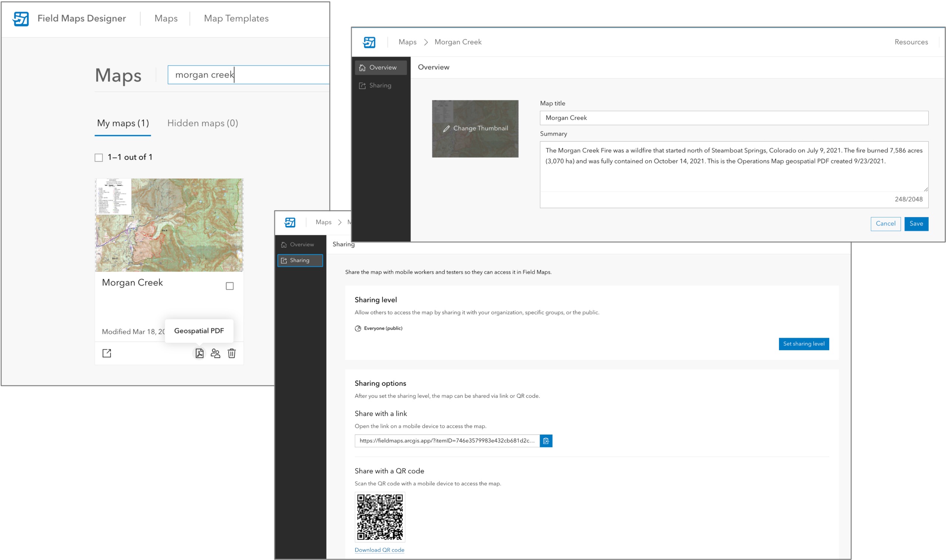Click the Download QR code link

tap(380, 550)
